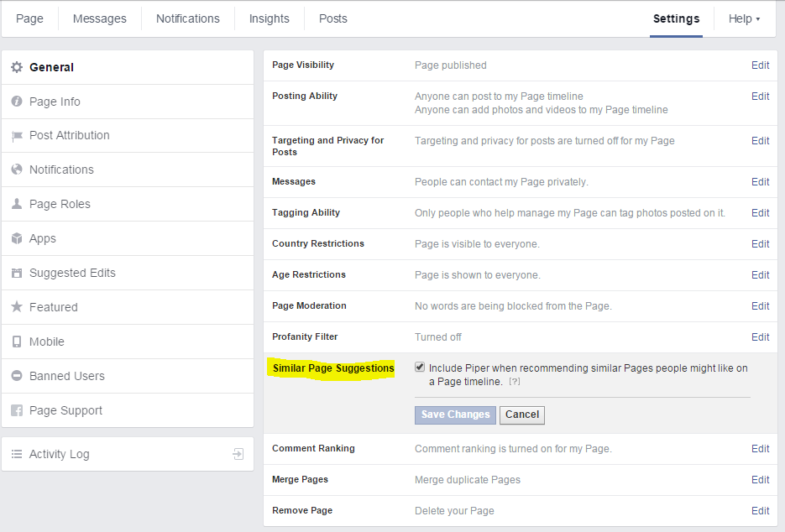
Task: Click the Apps cube icon
Action: click(x=17, y=238)
